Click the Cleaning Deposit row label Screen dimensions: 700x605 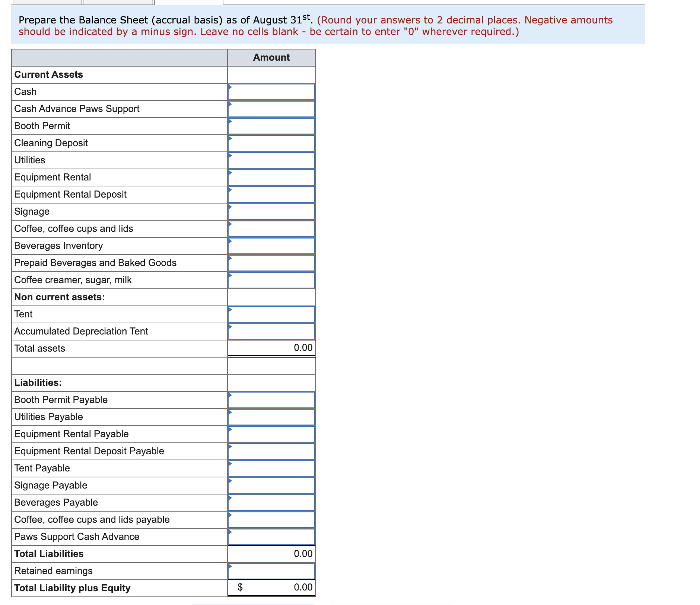[x=51, y=143]
